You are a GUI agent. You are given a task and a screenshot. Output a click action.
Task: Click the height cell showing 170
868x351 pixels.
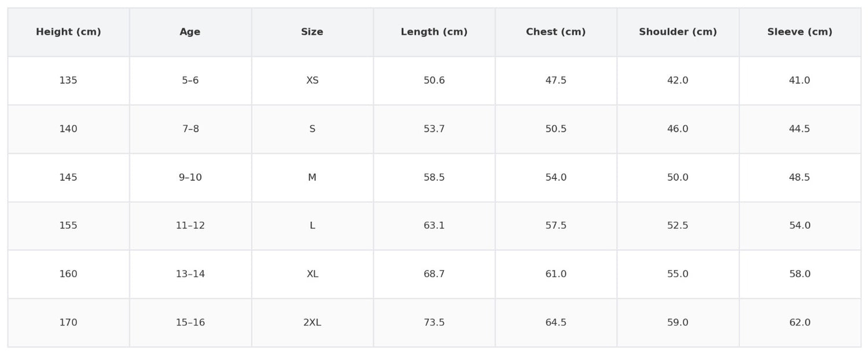[x=68, y=323]
